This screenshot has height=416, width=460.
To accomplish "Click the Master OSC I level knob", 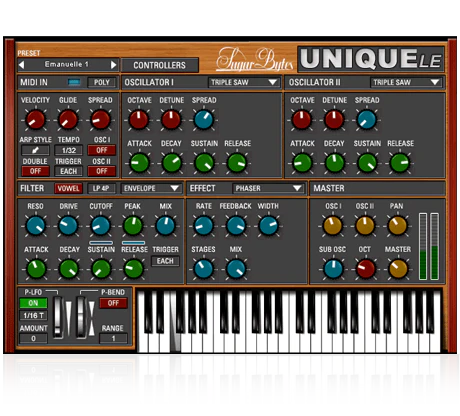I will click(x=333, y=225).
